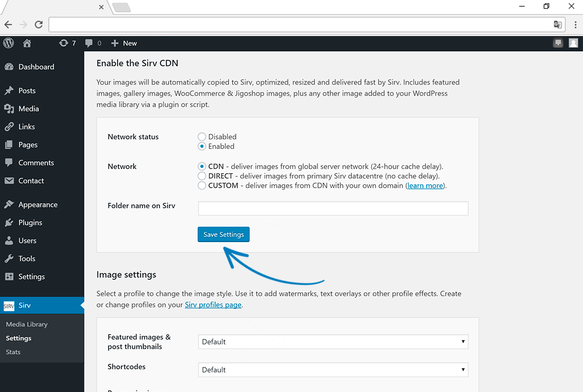
Task: Open Chrome's three-dot menu
Action: pyautogui.click(x=576, y=24)
